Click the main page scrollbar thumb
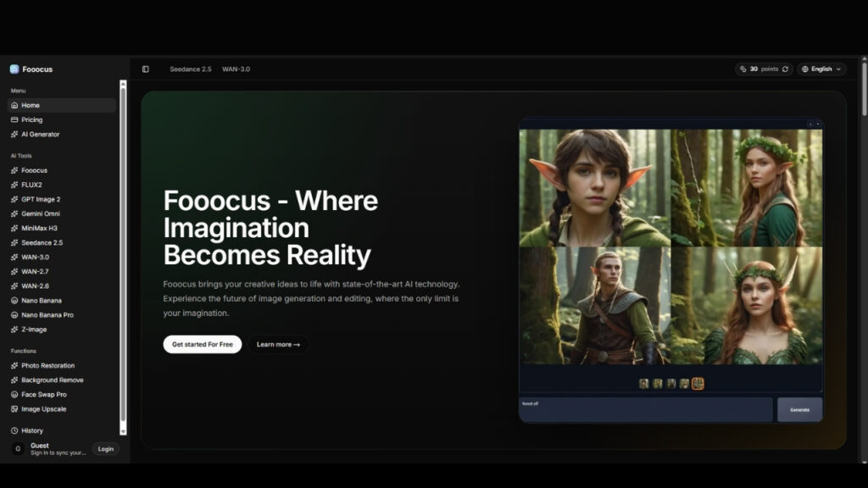 point(864,88)
